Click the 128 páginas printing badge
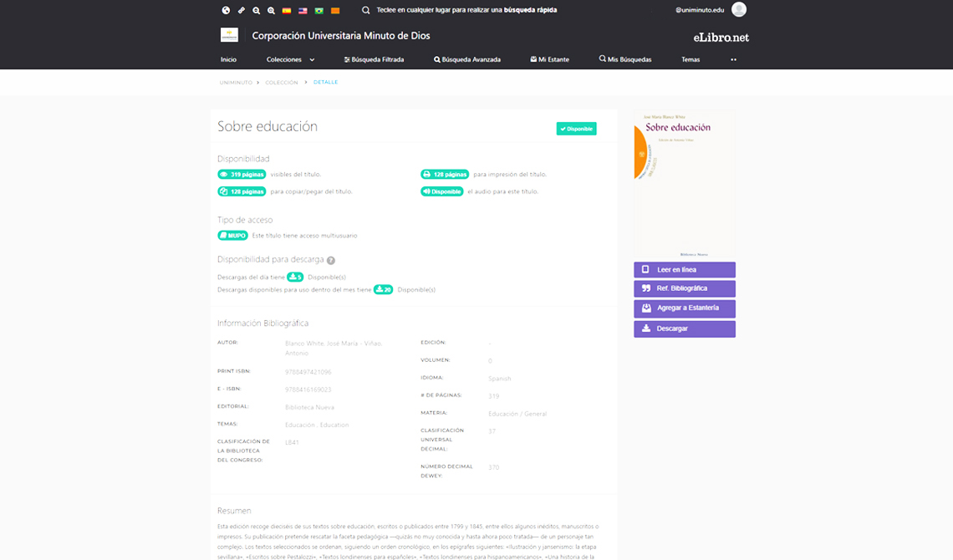The height and width of the screenshot is (560, 953). tap(445, 175)
